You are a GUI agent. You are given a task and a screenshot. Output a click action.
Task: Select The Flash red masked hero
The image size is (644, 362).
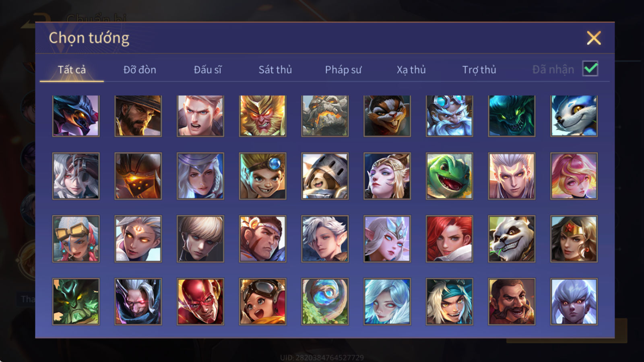click(200, 301)
